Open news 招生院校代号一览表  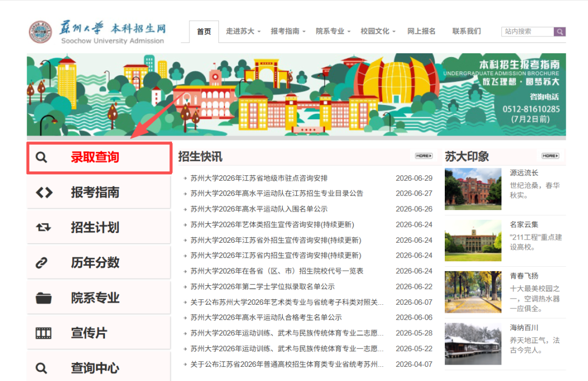(277, 271)
